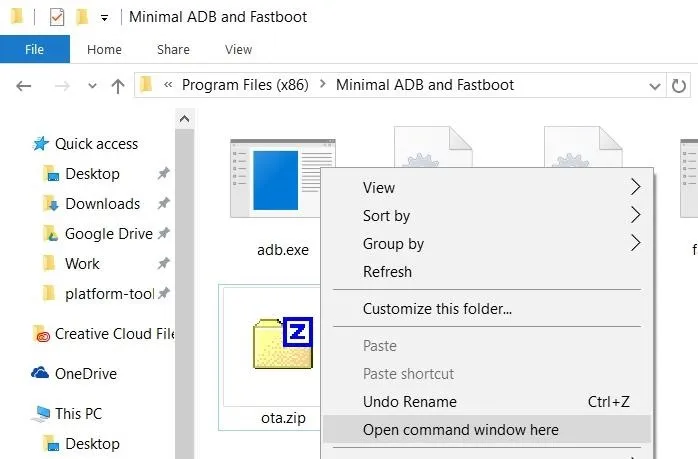
Task: Click the OneDrive cloud icon
Action: pyautogui.click(x=40, y=372)
